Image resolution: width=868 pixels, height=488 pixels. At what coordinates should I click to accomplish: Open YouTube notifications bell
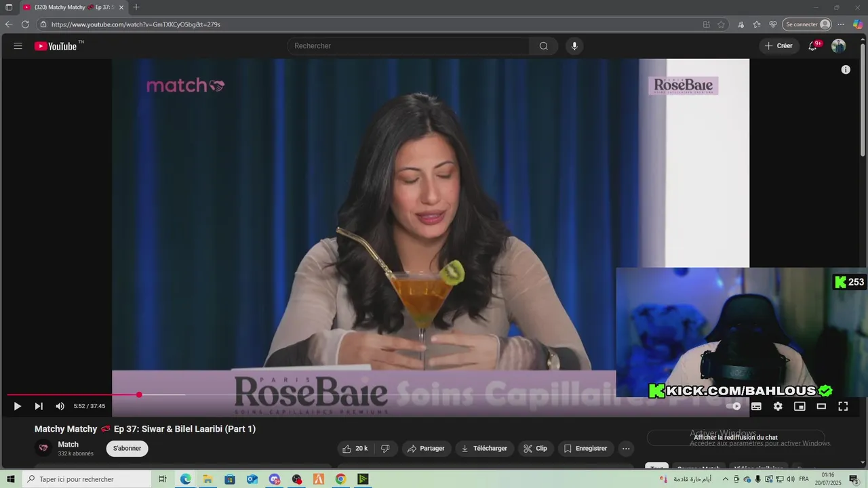[x=813, y=46]
